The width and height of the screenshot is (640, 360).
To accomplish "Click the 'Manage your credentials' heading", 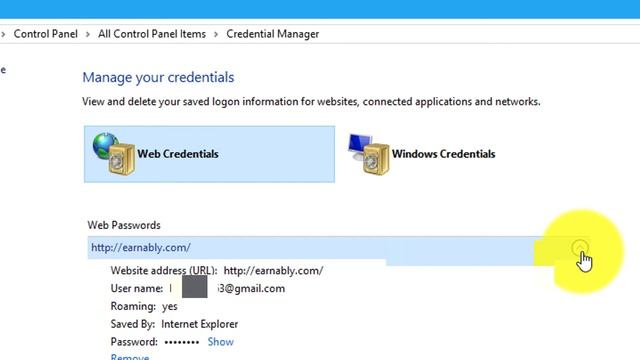I will pos(158,77).
